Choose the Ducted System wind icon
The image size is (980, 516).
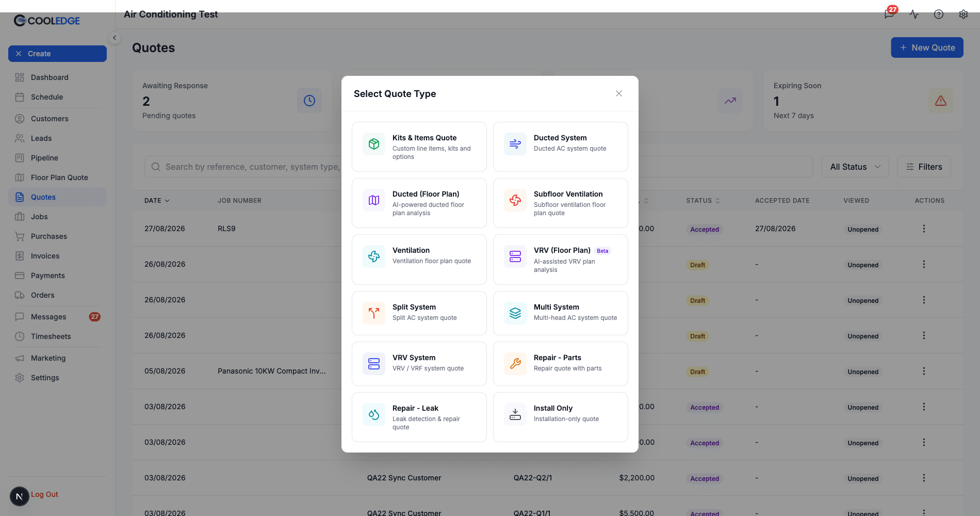point(515,144)
